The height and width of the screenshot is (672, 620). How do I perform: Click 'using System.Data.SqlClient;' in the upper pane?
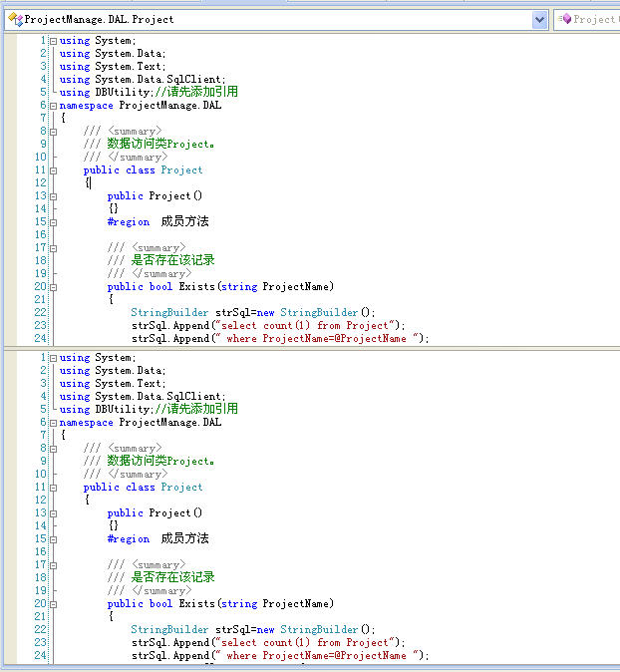[143, 80]
